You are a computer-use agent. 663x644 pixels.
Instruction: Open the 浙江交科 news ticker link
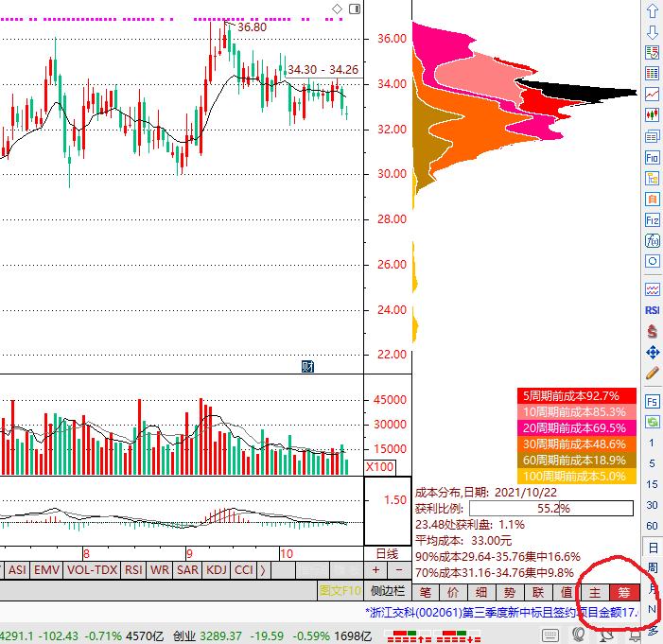tap(502, 612)
